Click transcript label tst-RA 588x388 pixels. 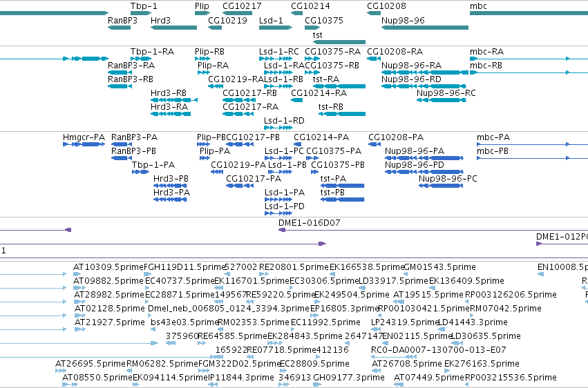tap(326, 79)
